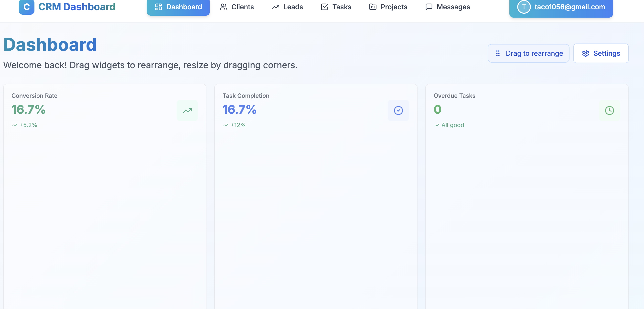The height and width of the screenshot is (309, 644).
Task: Click the Drag to rearrange button
Action: 528,53
